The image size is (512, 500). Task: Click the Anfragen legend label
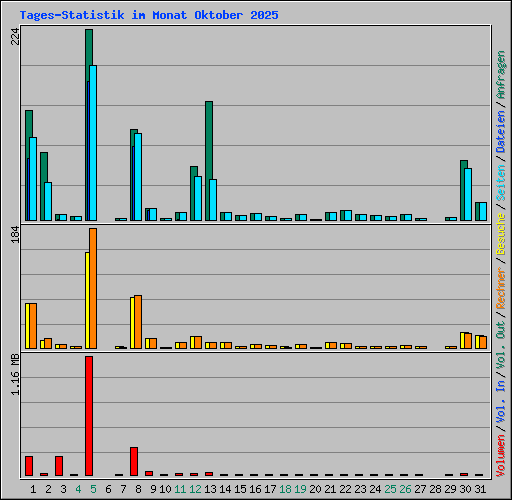(x=501, y=75)
